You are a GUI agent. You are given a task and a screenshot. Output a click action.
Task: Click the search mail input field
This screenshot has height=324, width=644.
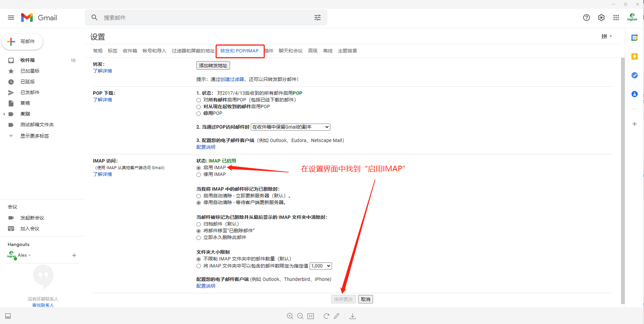tap(205, 18)
